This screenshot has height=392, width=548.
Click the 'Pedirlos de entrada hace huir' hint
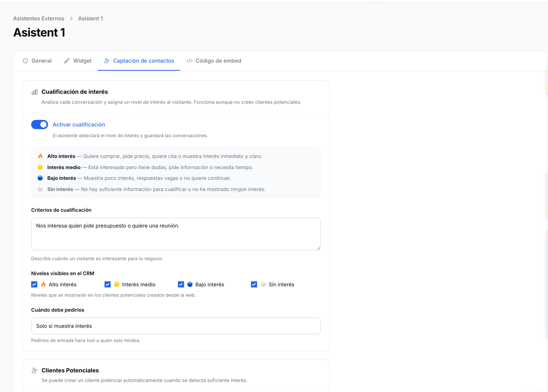pos(86,340)
